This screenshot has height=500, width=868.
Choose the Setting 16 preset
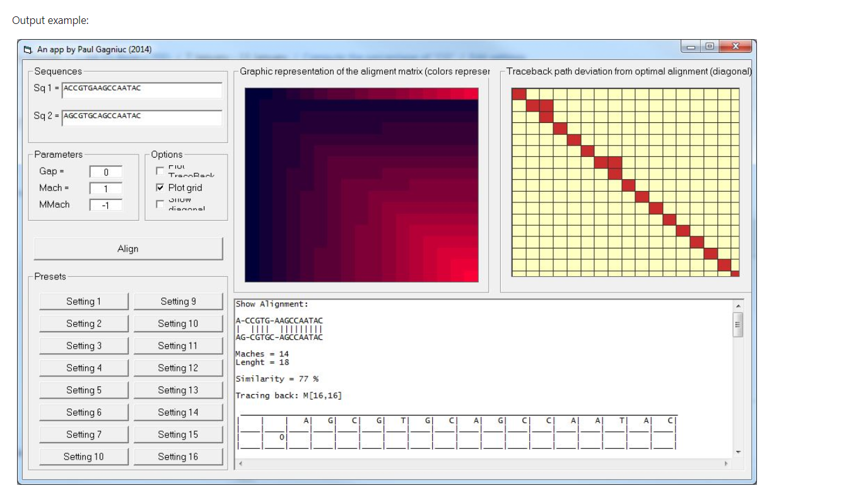[x=178, y=456]
